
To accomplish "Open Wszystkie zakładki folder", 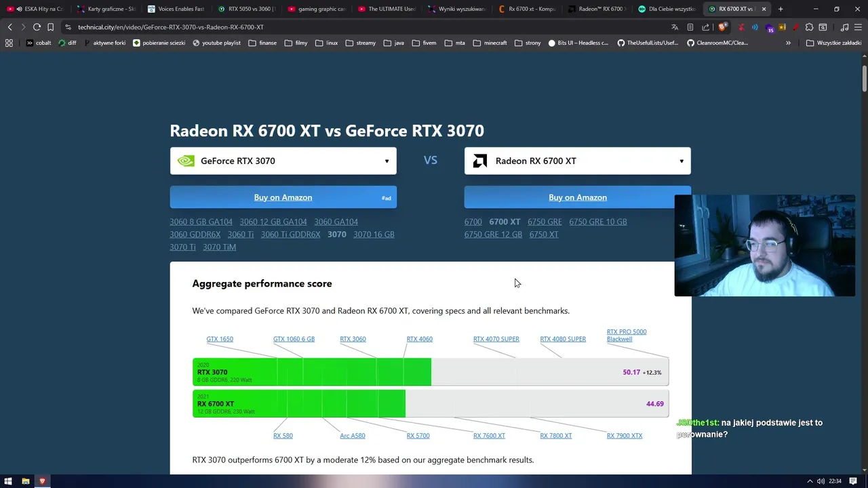I will tap(833, 43).
